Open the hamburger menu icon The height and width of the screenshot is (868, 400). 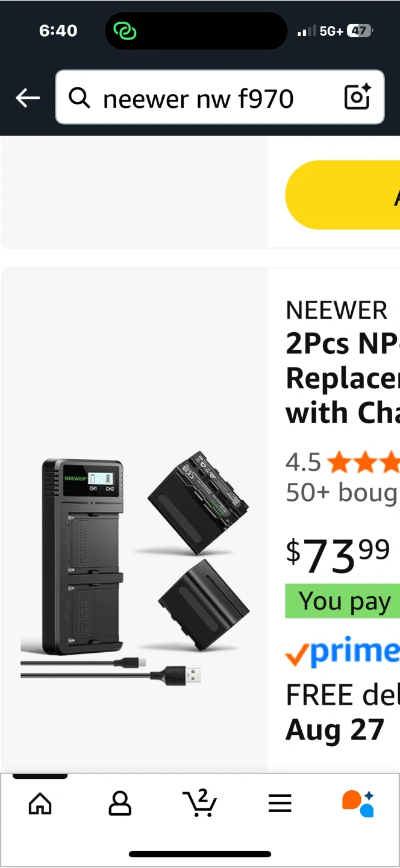coord(280,804)
